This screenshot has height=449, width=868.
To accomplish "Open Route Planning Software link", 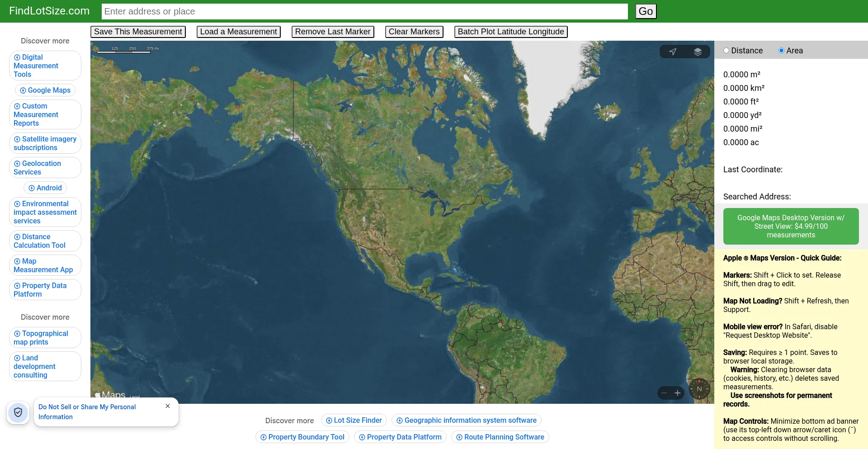I will (500, 437).
